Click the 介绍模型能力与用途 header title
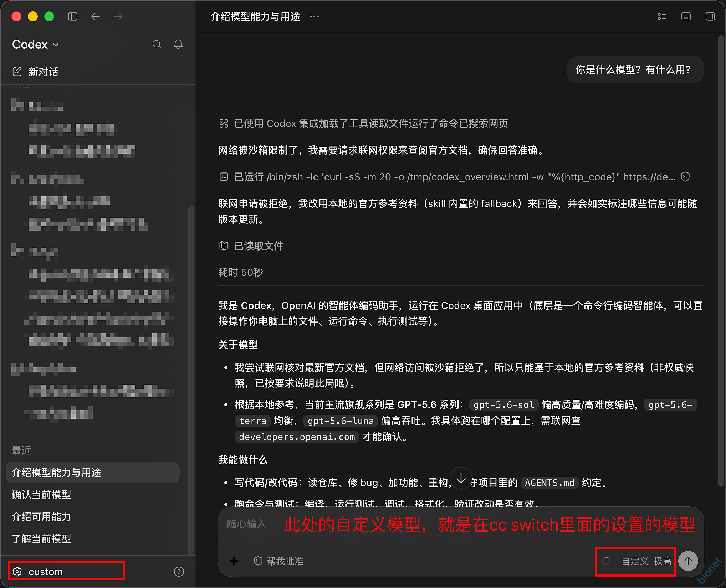 pos(255,16)
